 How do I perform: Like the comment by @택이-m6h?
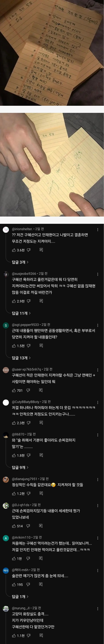pyautogui.click(x=14, y=585)
